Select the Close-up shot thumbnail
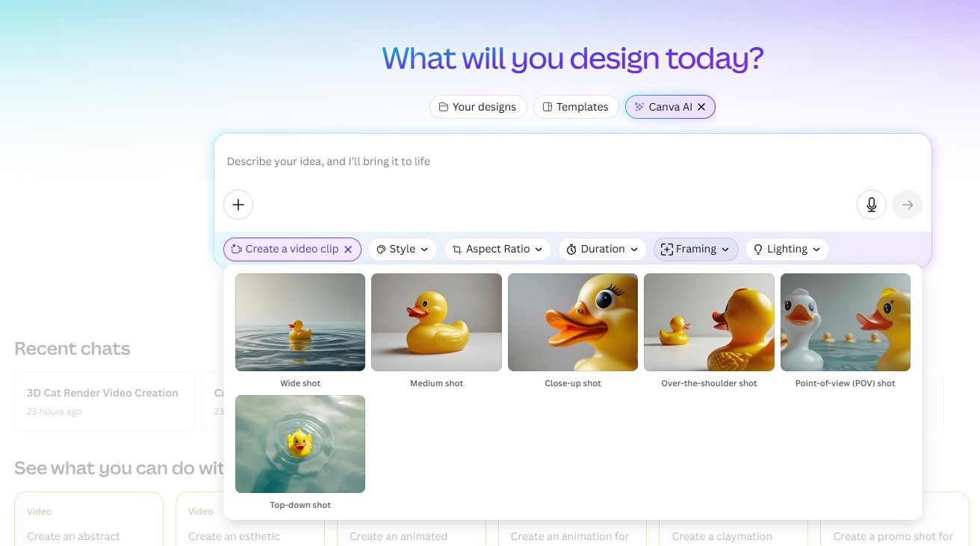Image resolution: width=980 pixels, height=546 pixels. click(573, 322)
